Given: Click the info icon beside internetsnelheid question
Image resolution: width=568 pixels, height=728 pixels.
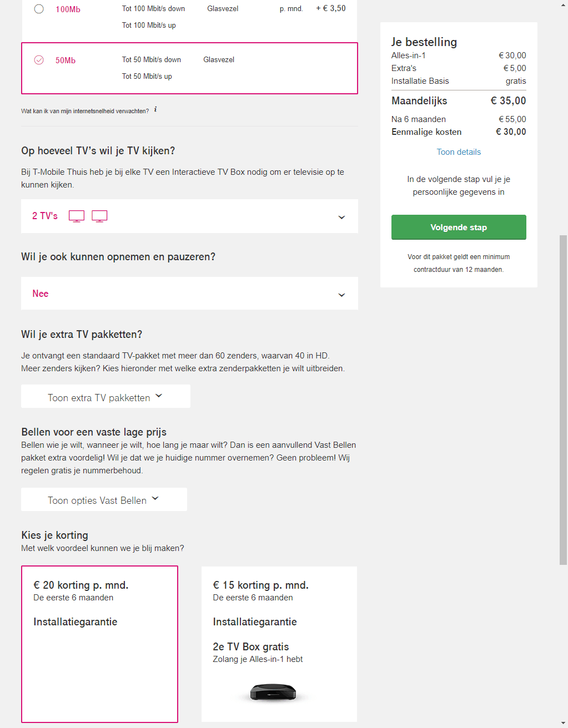Looking at the screenshot, I should click(155, 109).
